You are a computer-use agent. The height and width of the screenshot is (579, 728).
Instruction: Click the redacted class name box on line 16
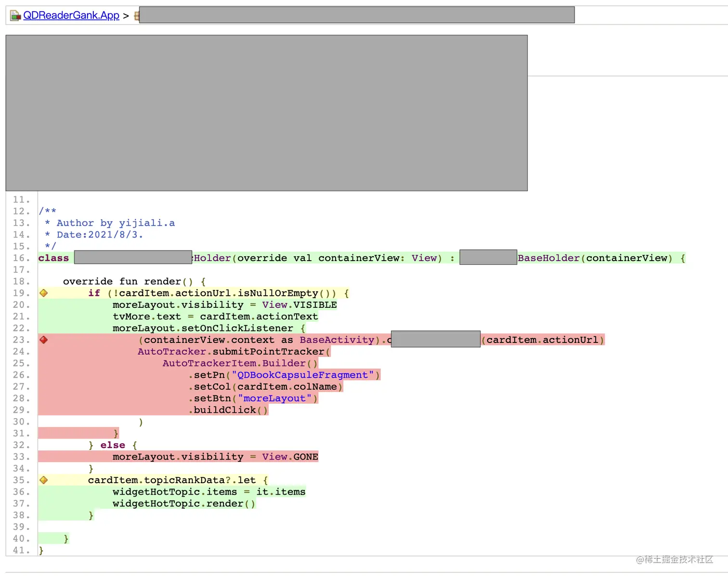click(133, 257)
